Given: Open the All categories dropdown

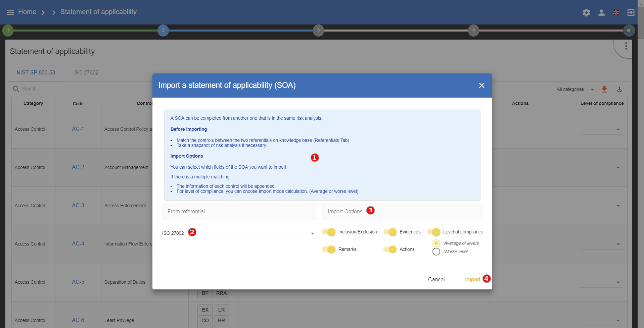Looking at the screenshot, I should pyautogui.click(x=575, y=90).
